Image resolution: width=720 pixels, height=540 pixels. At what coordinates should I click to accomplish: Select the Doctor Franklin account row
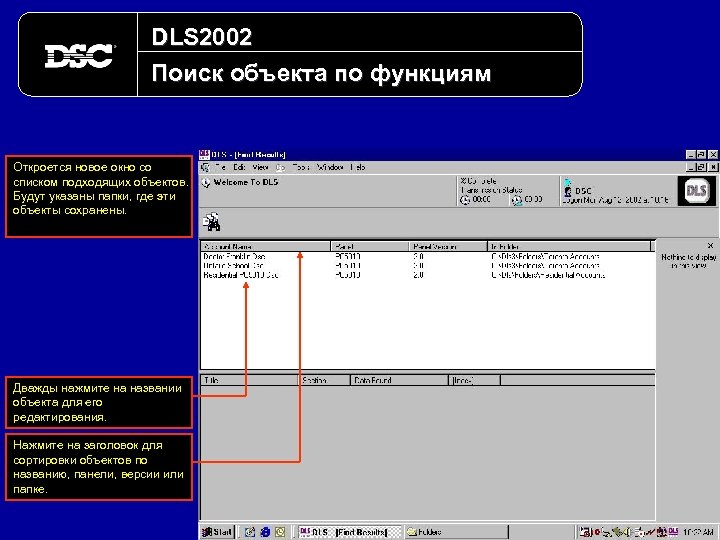click(234, 257)
